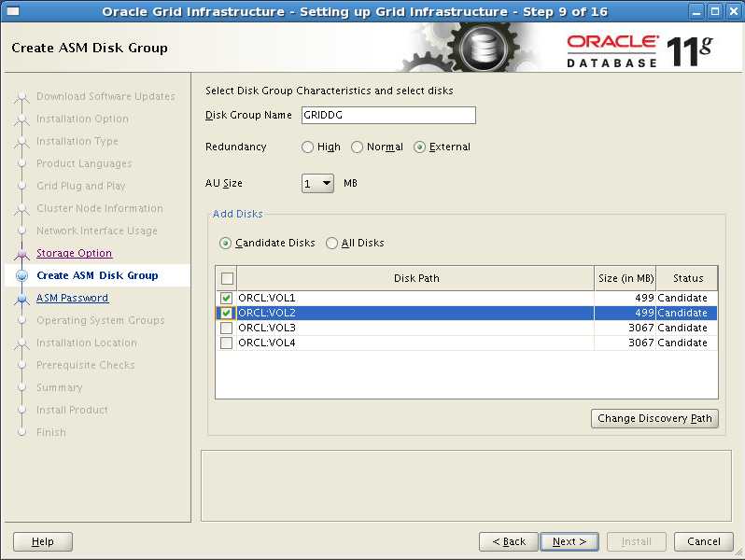This screenshot has height=560, width=745.
Task: Click the 3067 size cell of ORCL:VOL3
Action: 626,328
